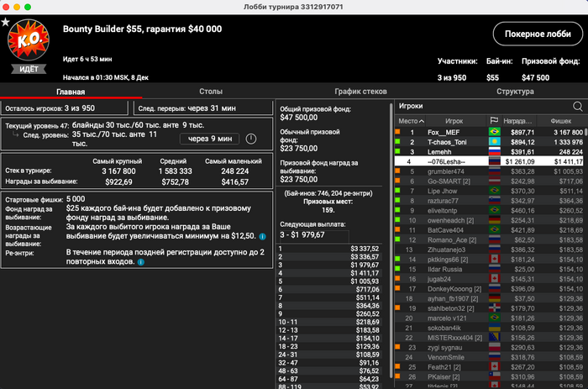Click the level timer clock icon
Image resolution: width=588 pixels, height=389 pixels.
click(251, 139)
